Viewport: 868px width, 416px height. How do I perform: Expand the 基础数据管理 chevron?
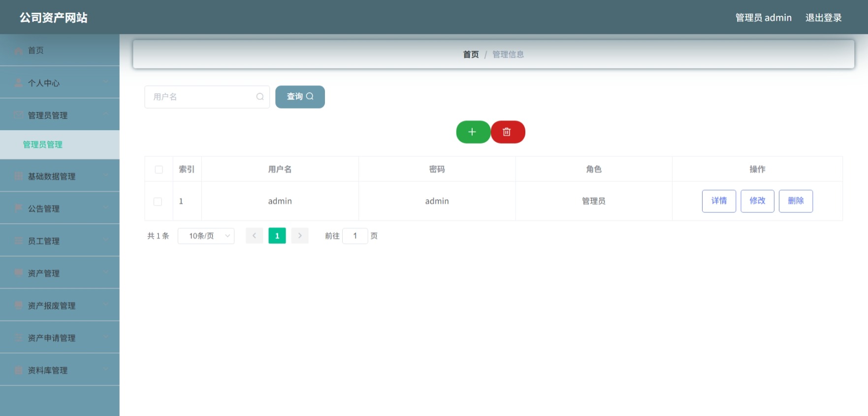106,175
